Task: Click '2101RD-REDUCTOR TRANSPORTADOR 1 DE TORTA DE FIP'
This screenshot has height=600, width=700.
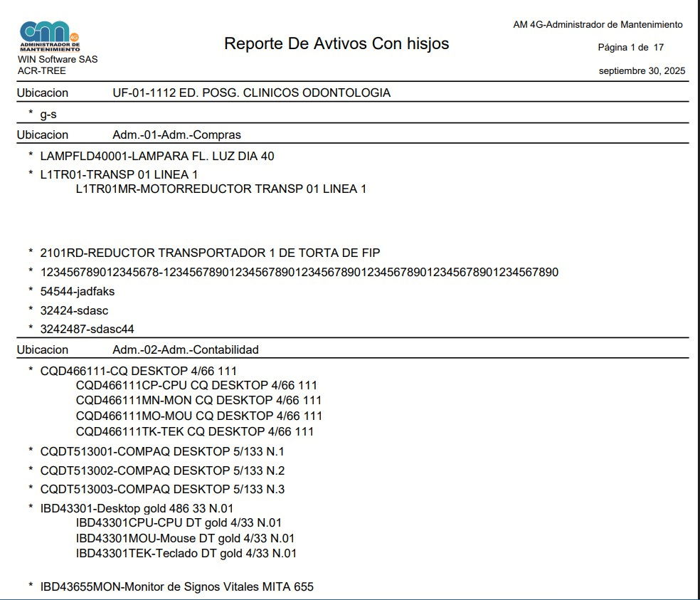Action: pyautogui.click(x=210, y=253)
